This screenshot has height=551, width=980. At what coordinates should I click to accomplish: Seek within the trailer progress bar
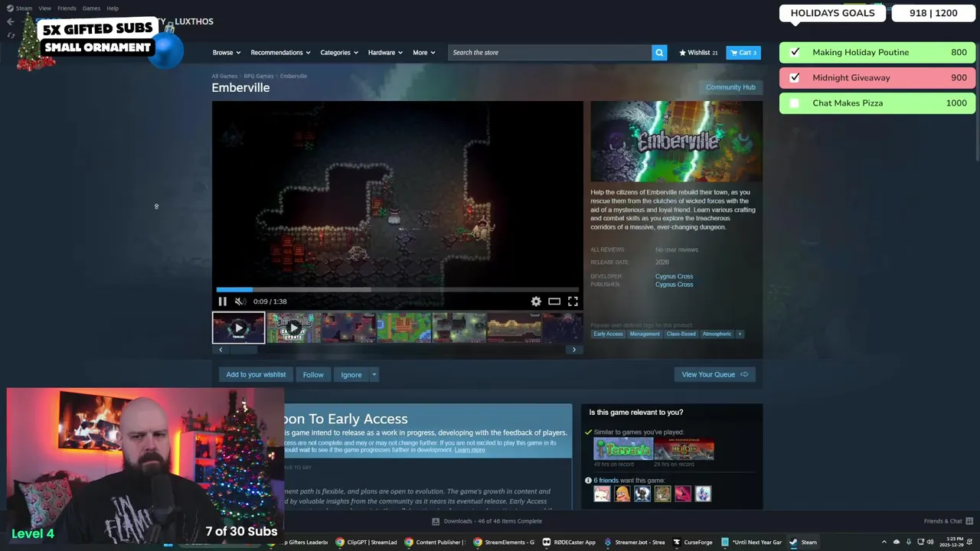tap(397, 289)
